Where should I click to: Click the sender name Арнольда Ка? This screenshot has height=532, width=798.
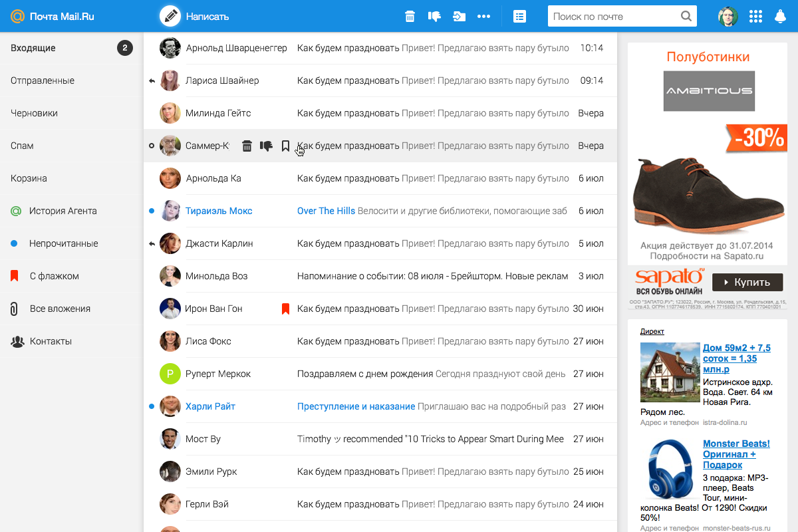coord(213,178)
